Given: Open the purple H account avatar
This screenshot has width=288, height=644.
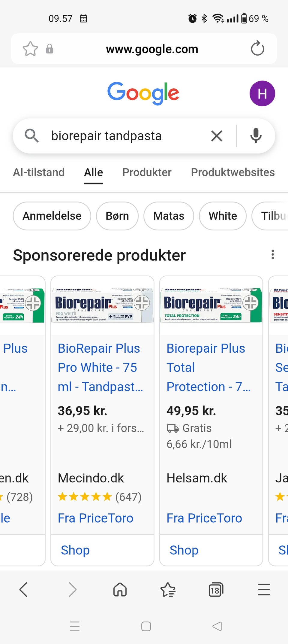Looking at the screenshot, I should coord(262,93).
